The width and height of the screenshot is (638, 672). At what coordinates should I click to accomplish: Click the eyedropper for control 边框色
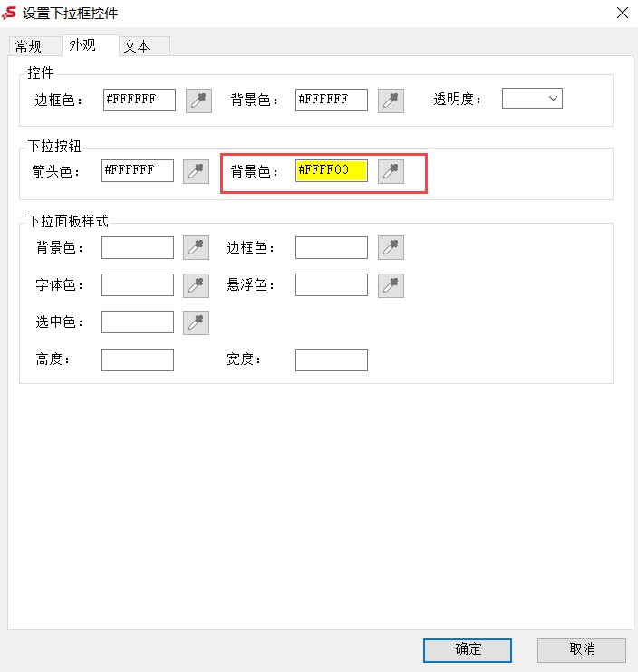point(198,101)
